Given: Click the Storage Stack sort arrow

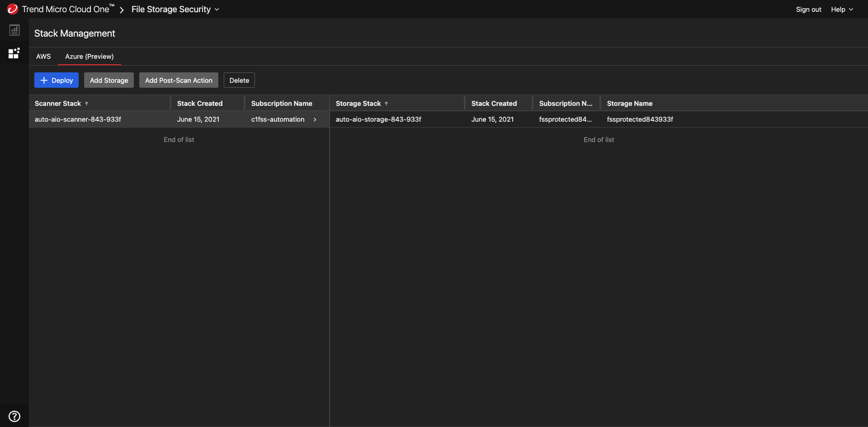Looking at the screenshot, I should coord(387,104).
